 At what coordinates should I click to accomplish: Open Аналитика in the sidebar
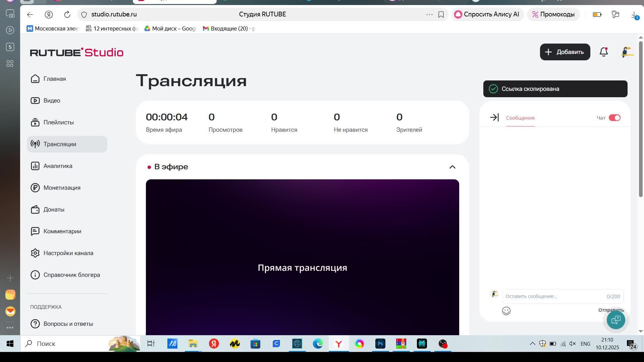tap(58, 166)
